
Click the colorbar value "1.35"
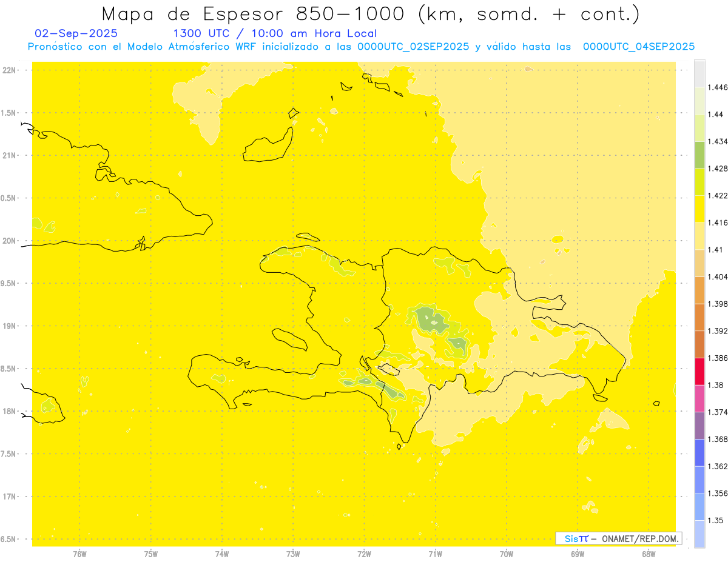tap(716, 521)
